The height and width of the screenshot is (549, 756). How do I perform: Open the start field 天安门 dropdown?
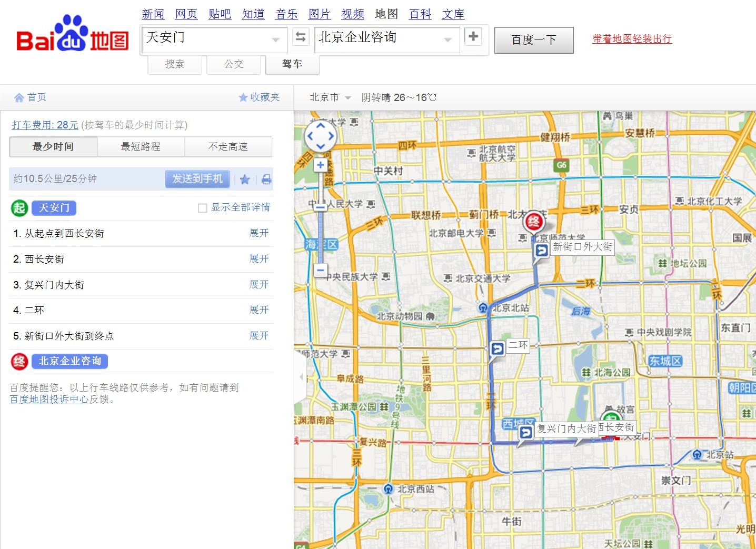tap(275, 40)
